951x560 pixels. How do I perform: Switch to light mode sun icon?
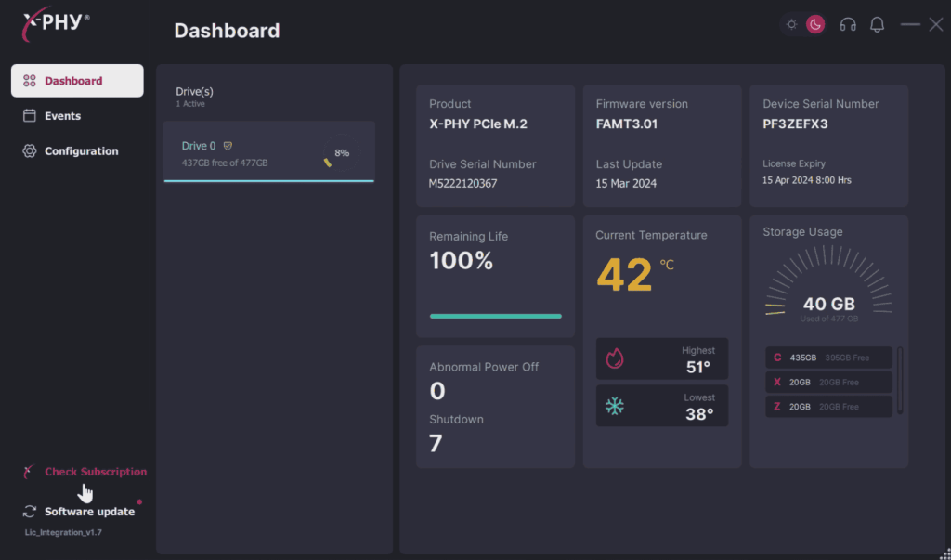click(791, 25)
